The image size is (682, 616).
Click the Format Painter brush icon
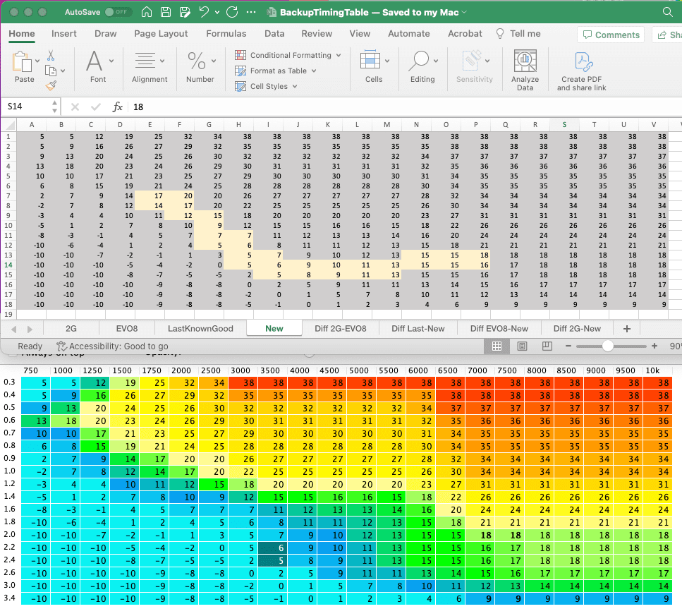click(51, 85)
